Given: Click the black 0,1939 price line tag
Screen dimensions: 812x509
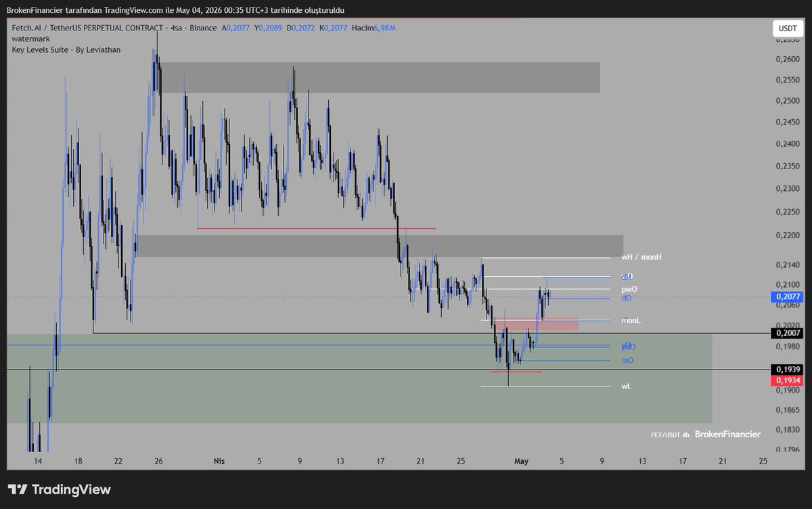Looking at the screenshot, I should pos(787,370).
